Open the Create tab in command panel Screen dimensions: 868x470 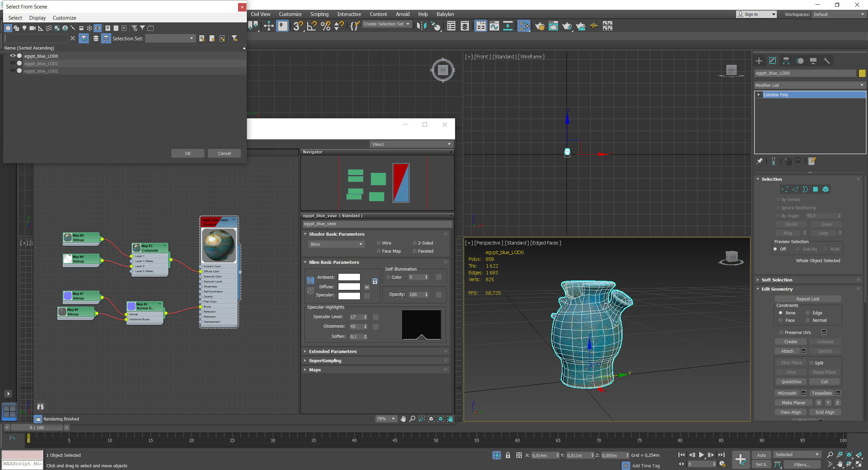[x=759, y=61]
